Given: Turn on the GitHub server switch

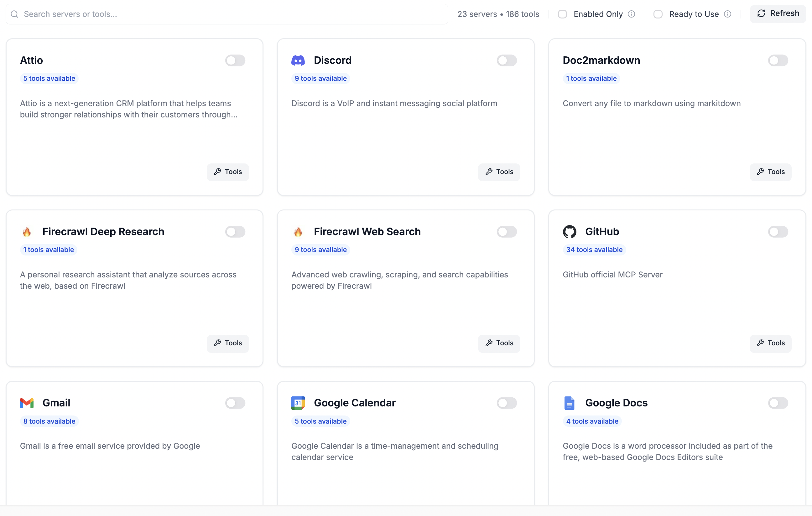Looking at the screenshot, I should coord(778,232).
